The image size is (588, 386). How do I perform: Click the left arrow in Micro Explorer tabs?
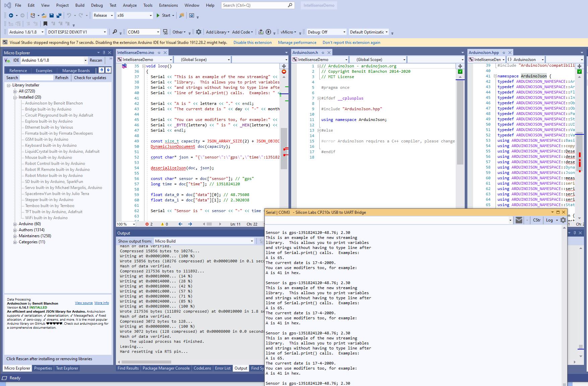point(102,70)
